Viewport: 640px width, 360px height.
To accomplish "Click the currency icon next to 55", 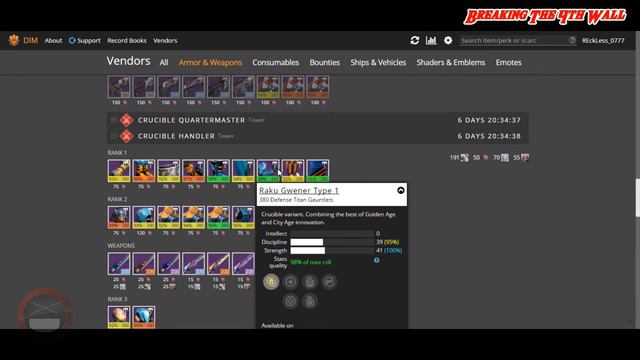I will coord(525,158).
